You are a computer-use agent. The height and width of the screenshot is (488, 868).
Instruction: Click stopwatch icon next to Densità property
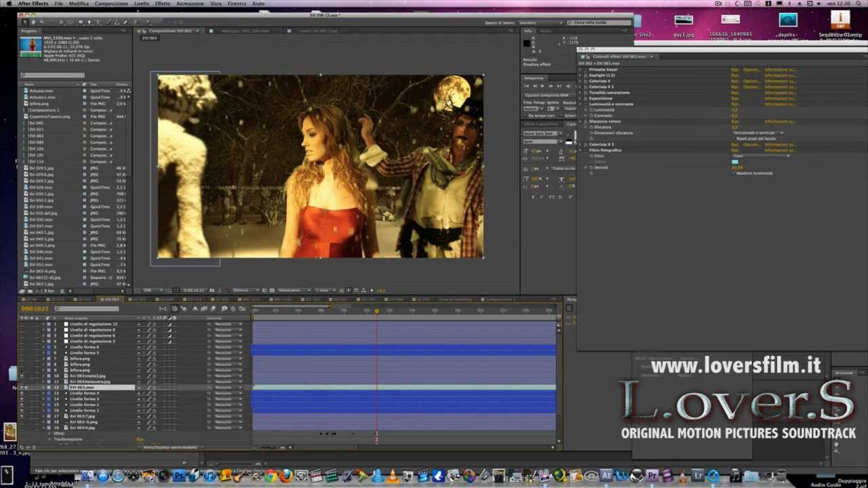[x=591, y=167]
